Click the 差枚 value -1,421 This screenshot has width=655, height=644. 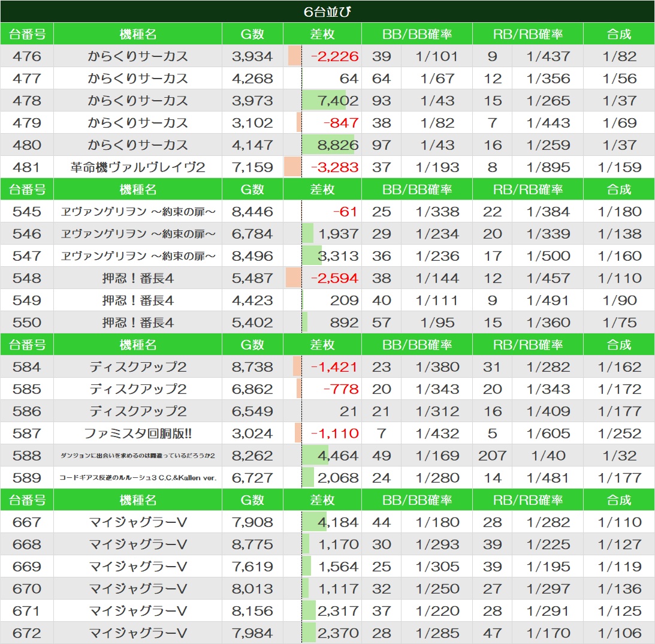334,366
